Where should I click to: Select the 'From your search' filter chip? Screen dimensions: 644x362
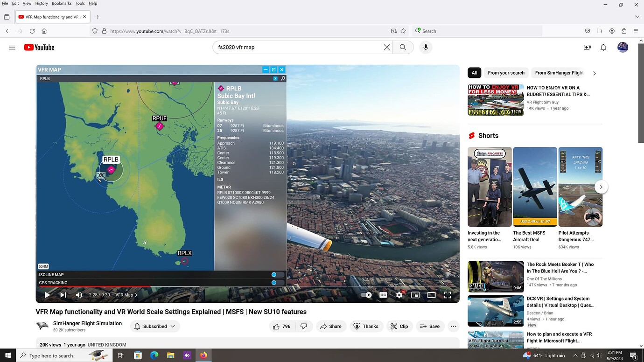(x=506, y=73)
